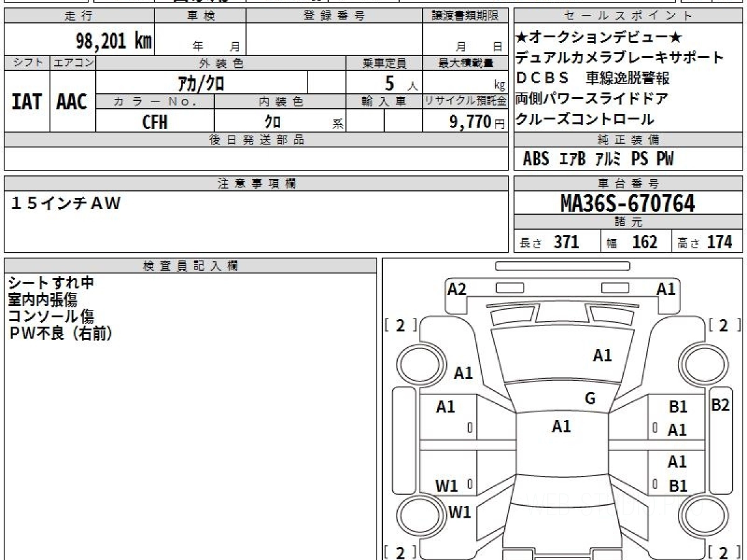Click the 譲渡書類期限 header cell
The image size is (747, 560).
click(x=466, y=16)
